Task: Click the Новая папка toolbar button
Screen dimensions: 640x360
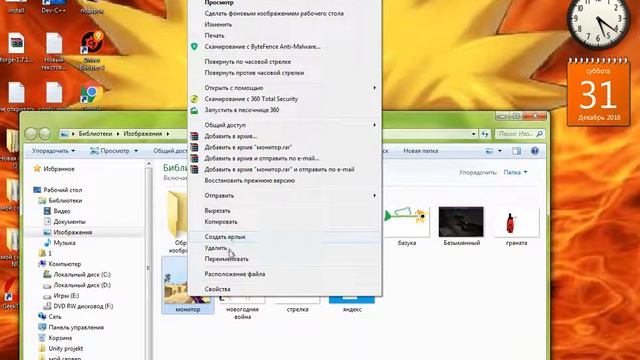Action: click(x=420, y=151)
